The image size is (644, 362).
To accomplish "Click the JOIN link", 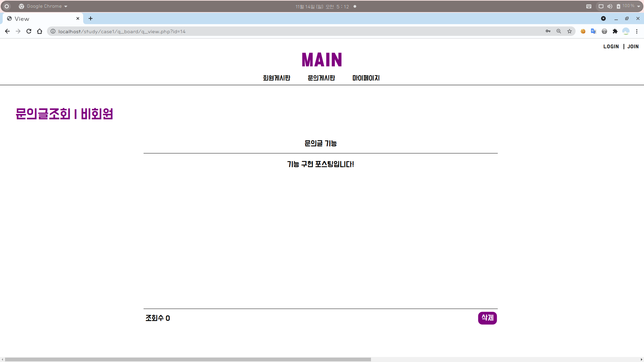I will 633,47.
